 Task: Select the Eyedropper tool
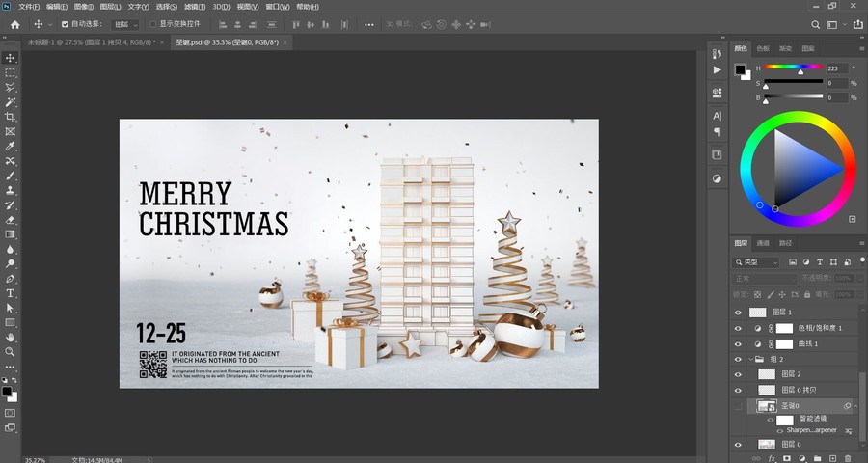coord(10,147)
